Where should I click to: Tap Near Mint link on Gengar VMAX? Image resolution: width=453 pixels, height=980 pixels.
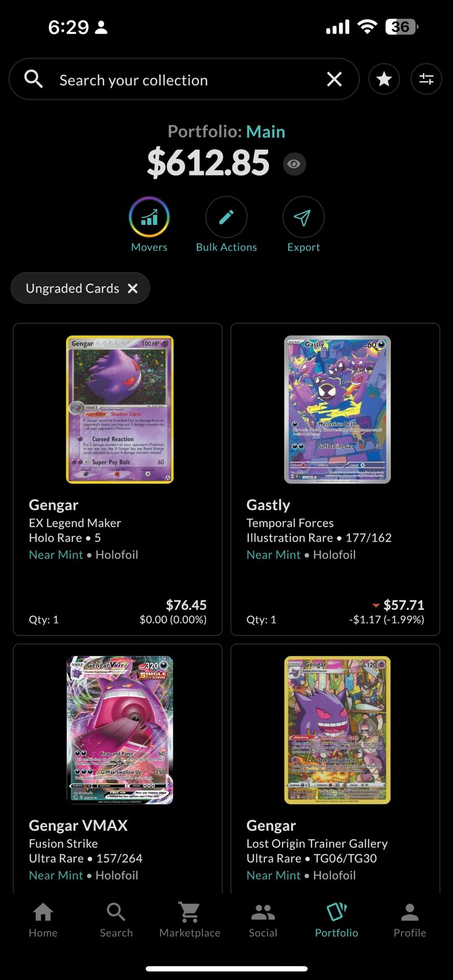coord(56,875)
